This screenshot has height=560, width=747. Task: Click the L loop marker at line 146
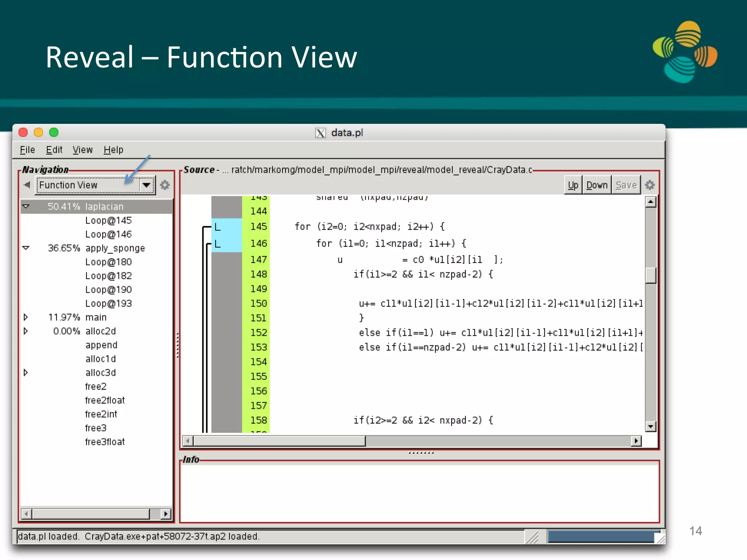pos(218,244)
